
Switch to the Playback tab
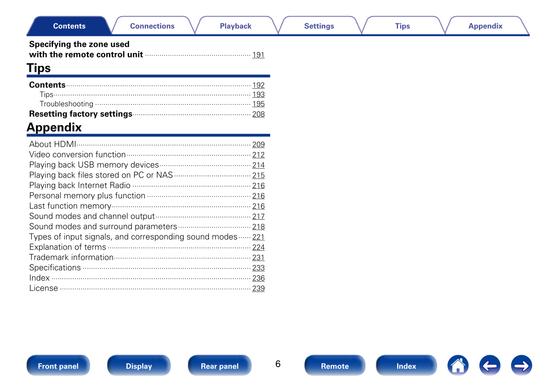[235, 26]
